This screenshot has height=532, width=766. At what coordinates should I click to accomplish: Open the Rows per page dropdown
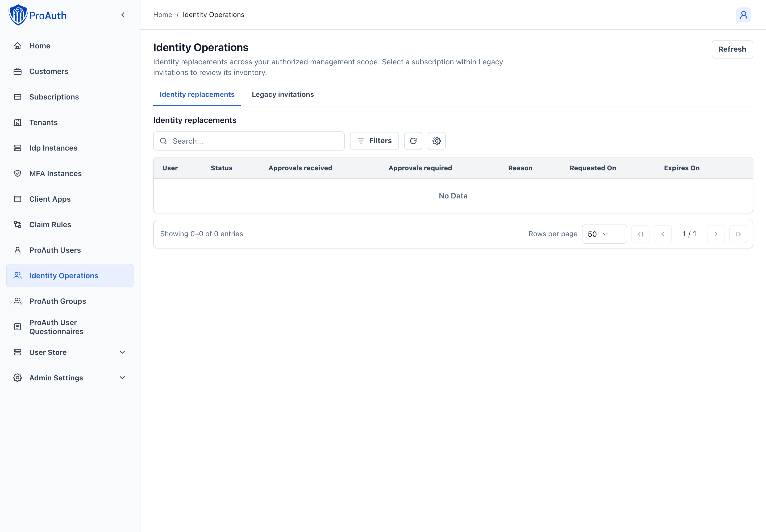604,234
